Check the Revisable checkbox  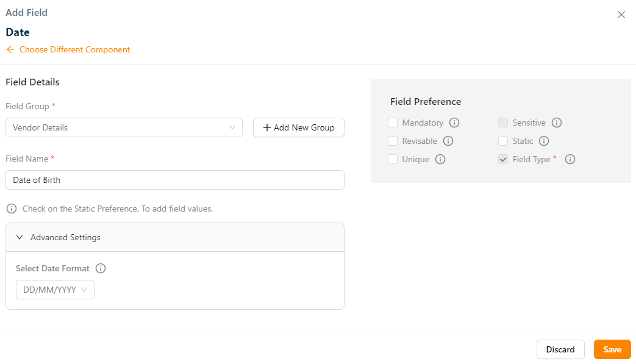pos(393,141)
